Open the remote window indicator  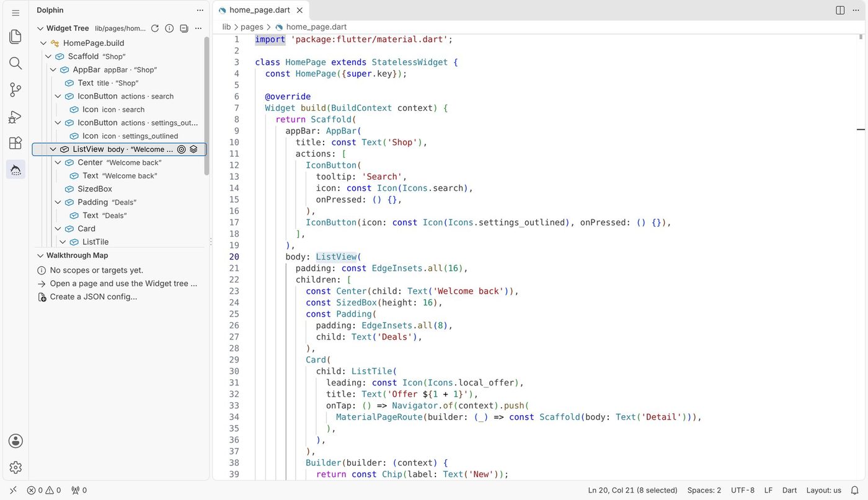(x=13, y=490)
